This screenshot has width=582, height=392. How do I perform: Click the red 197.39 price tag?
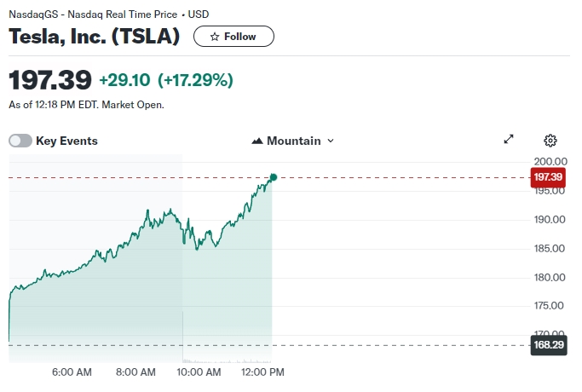pyautogui.click(x=547, y=177)
